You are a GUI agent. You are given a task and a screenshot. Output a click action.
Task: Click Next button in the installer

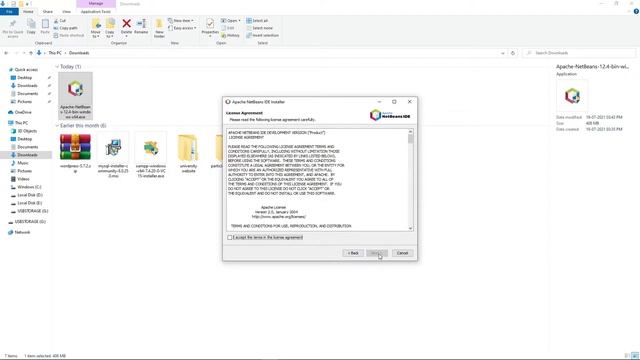pos(377,253)
